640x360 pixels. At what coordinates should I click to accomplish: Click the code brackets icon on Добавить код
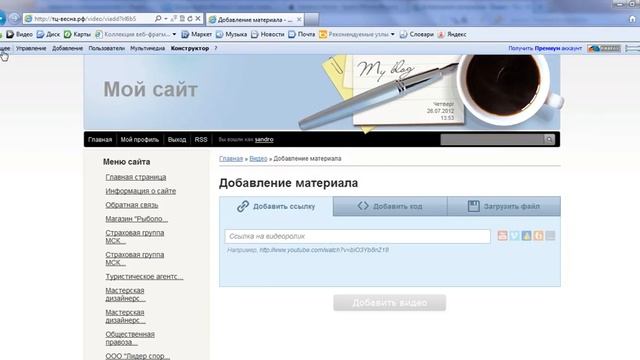coord(363,206)
